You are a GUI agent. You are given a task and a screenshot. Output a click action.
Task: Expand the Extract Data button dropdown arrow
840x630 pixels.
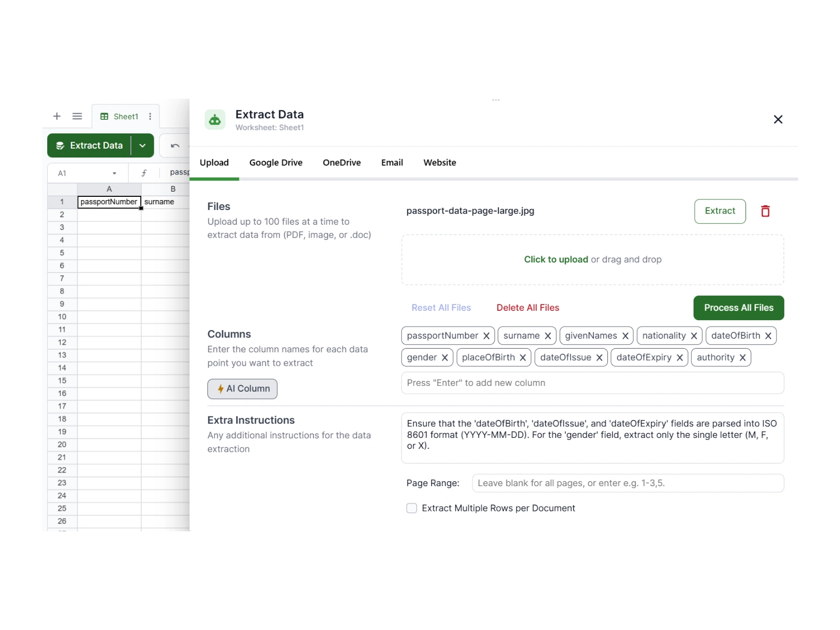(142, 145)
